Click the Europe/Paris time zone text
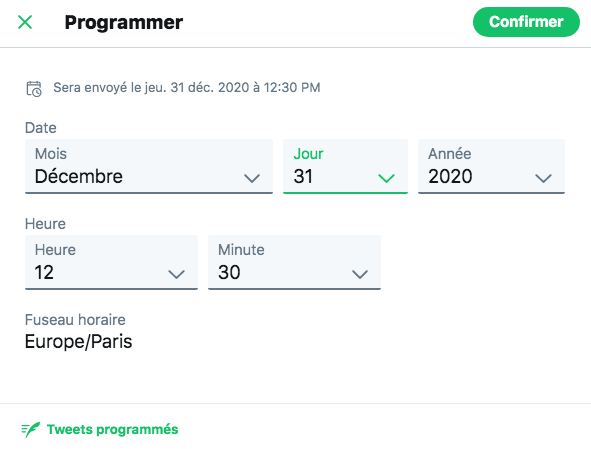The image size is (591, 449). (x=78, y=342)
